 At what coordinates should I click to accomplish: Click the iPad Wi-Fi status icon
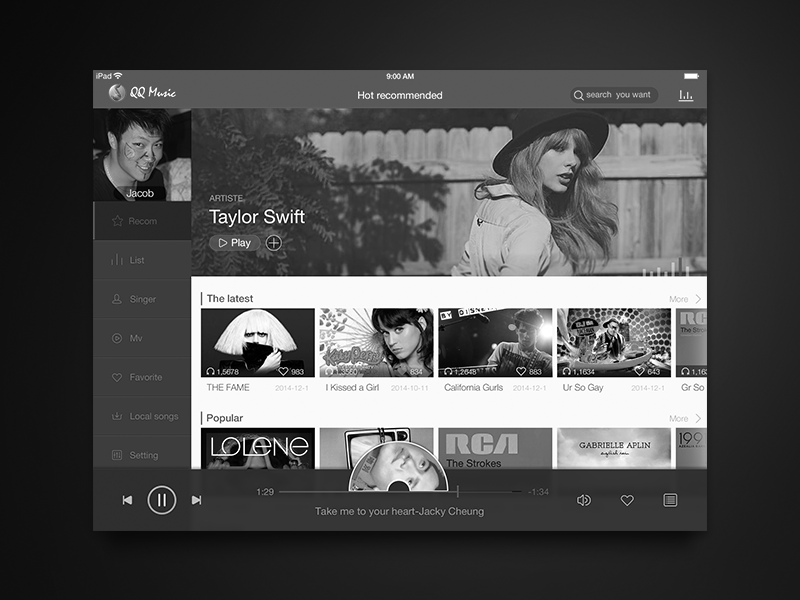tap(118, 76)
